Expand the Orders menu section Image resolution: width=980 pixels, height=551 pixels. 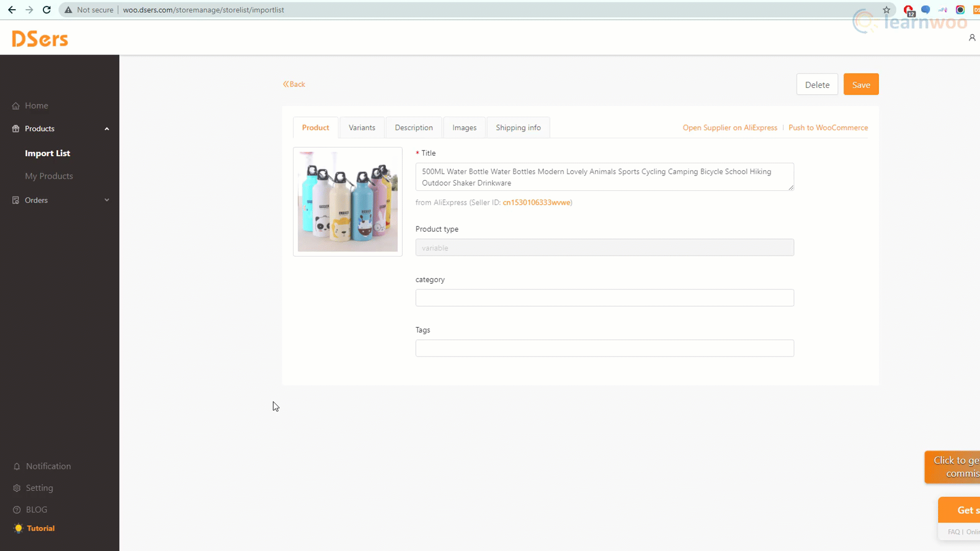tap(107, 200)
